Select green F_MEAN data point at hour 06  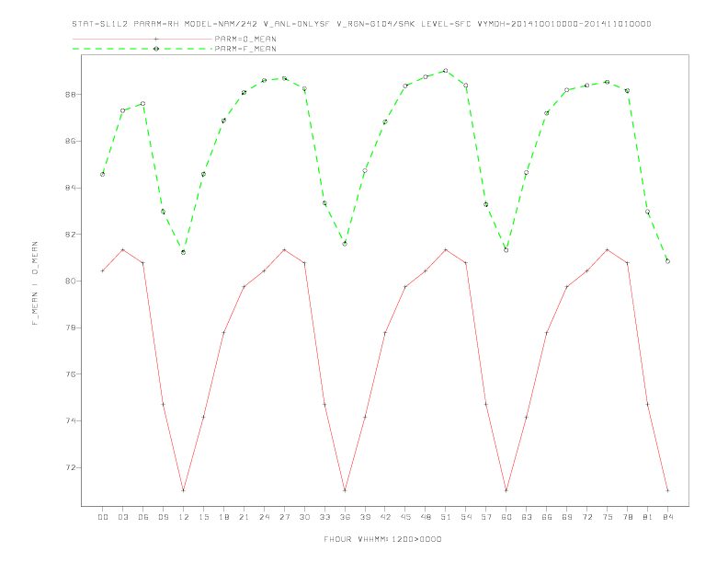[x=143, y=104]
